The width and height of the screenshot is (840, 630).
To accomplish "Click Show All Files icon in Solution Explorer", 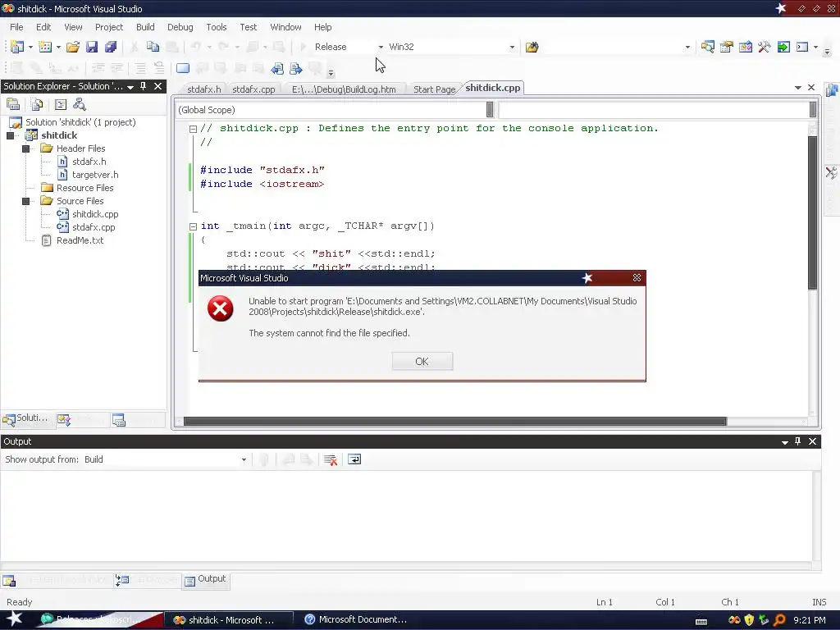I will [36, 104].
